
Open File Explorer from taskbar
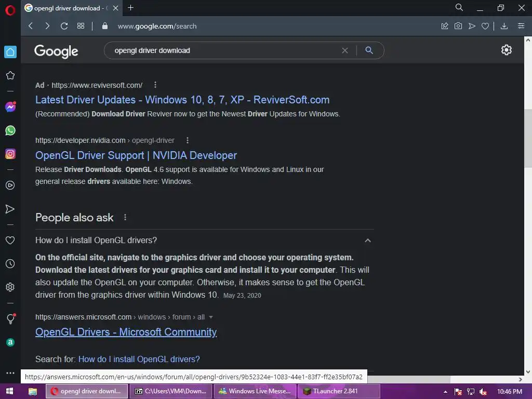(x=33, y=391)
